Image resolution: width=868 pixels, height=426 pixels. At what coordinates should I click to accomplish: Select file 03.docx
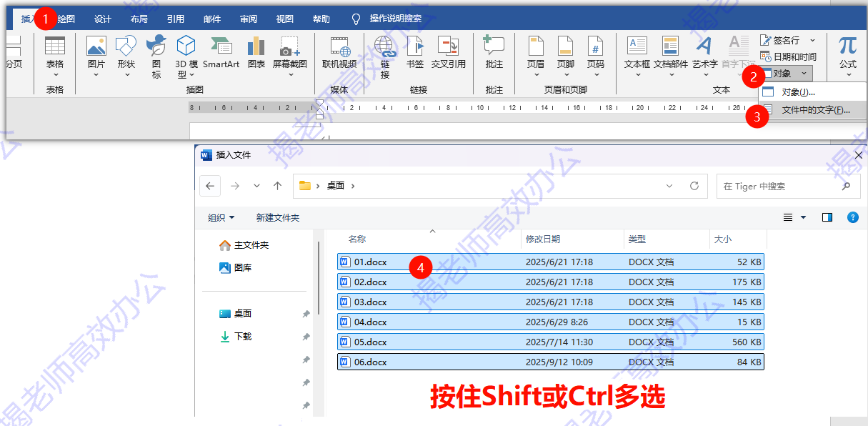pos(550,302)
